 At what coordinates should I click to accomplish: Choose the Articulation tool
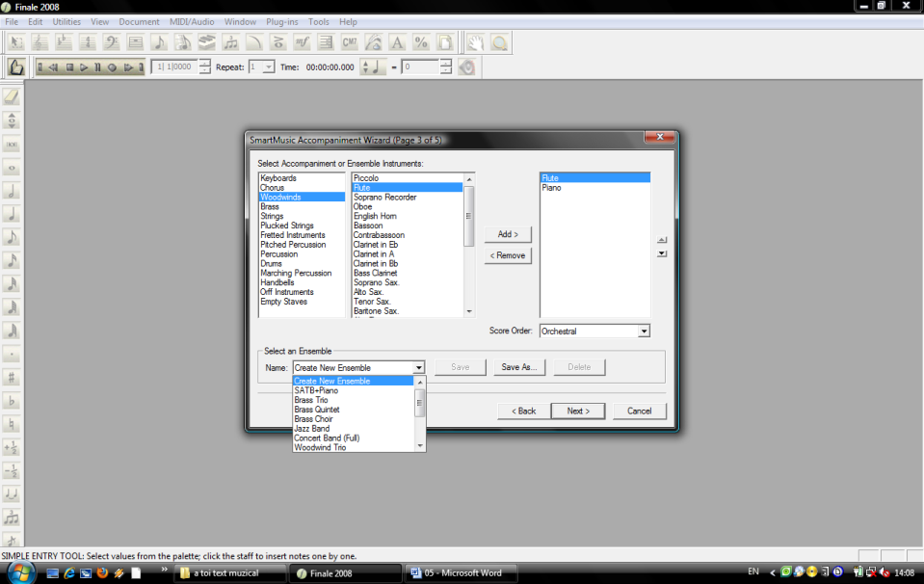278,42
